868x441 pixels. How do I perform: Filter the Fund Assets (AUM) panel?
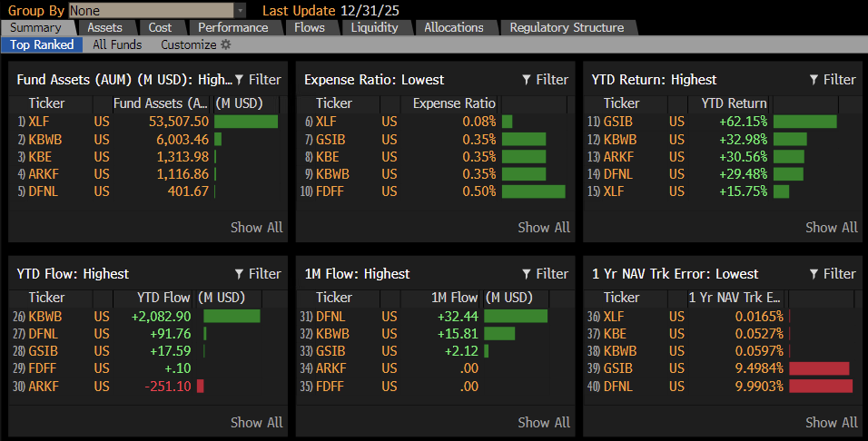[x=258, y=80]
